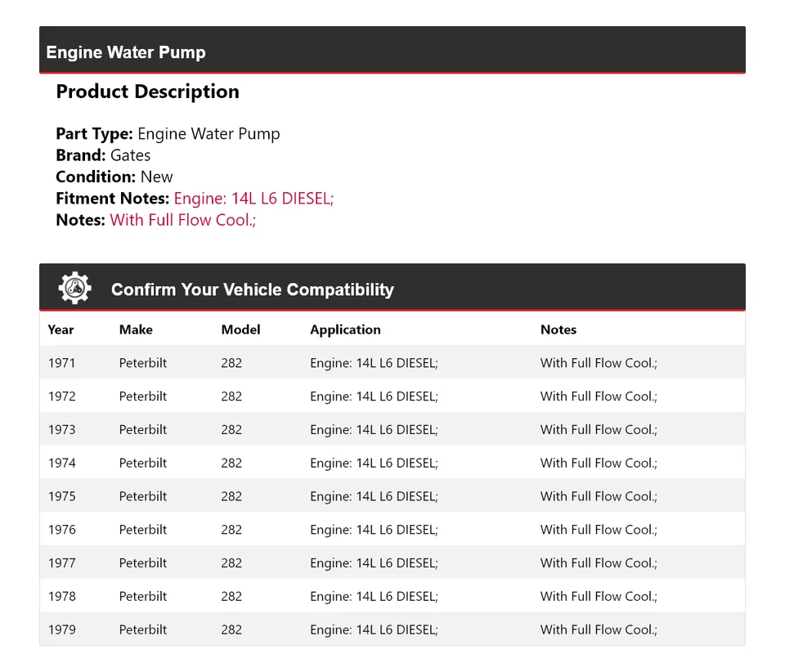
Task: Click the red With Full Flow Cool. note
Action: point(182,219)
